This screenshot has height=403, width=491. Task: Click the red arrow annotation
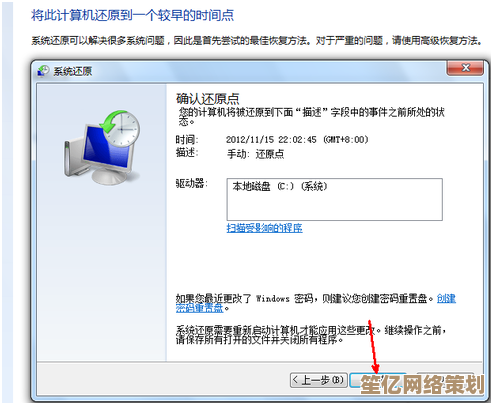tap(373, 347)
